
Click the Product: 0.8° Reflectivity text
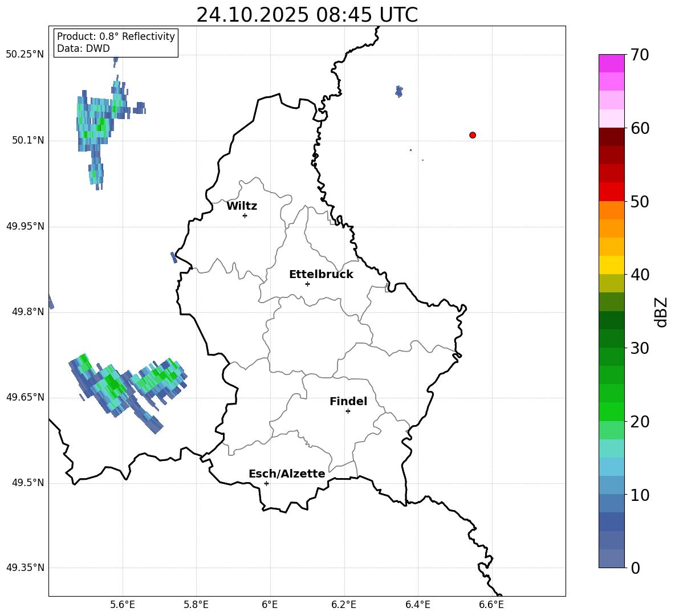(x=116, y=36)
